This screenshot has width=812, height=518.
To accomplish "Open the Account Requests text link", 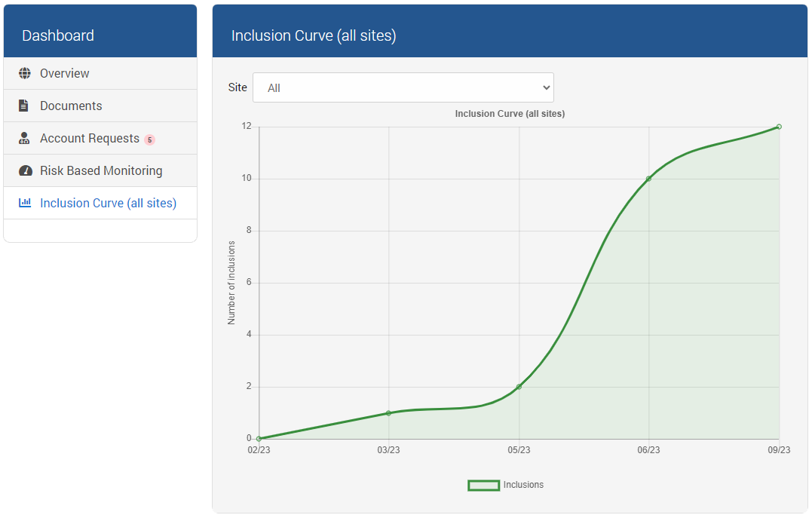I will tap(90, 139).
